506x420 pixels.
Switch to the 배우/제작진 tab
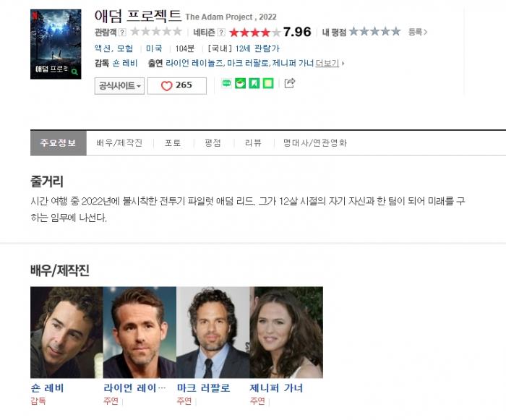pos(119,143)
